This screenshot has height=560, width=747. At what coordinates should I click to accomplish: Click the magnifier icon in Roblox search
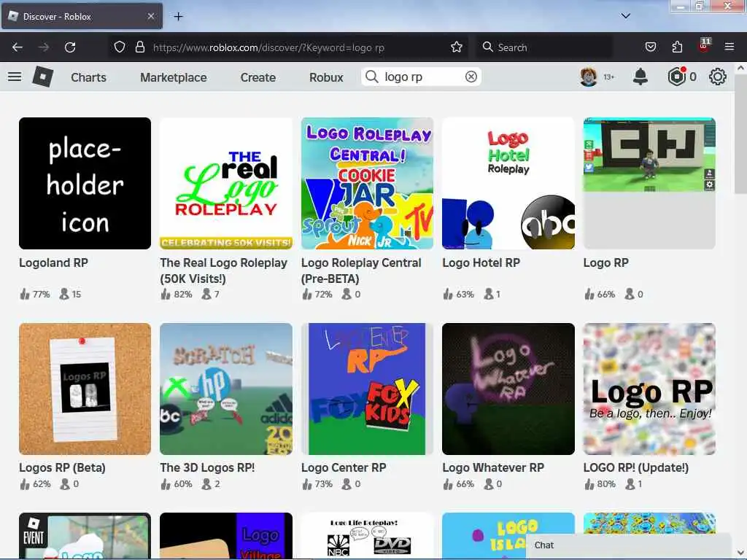tap(371, 77)
